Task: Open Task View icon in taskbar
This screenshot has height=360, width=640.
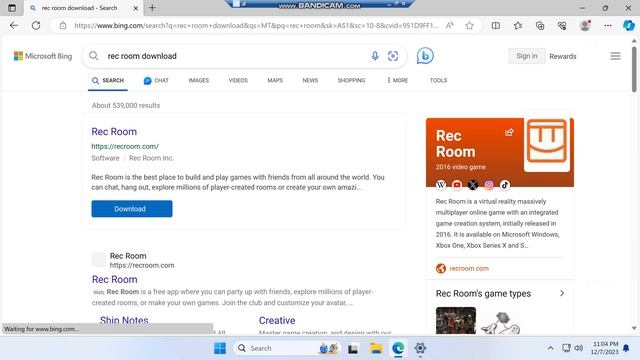Action: 353,348
